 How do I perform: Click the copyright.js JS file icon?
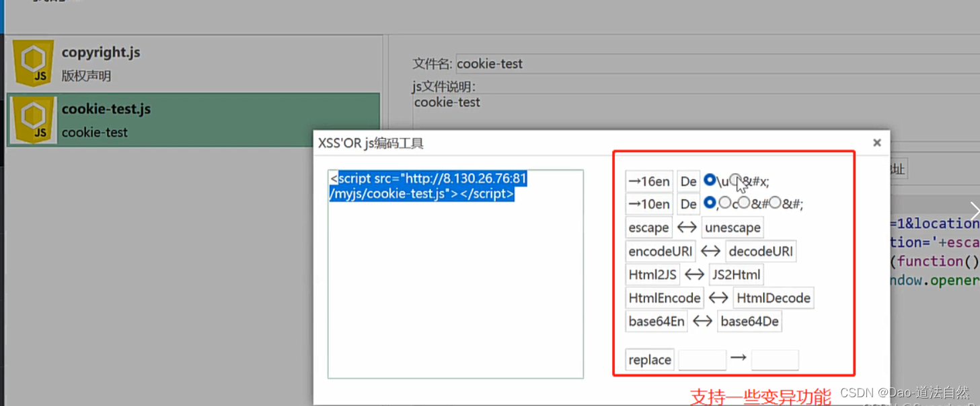[x=33, y=63]
